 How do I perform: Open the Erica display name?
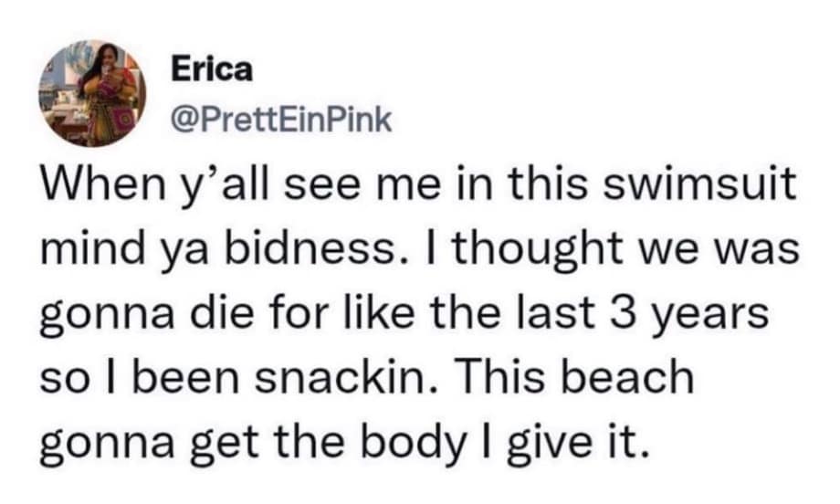(213, 71)
